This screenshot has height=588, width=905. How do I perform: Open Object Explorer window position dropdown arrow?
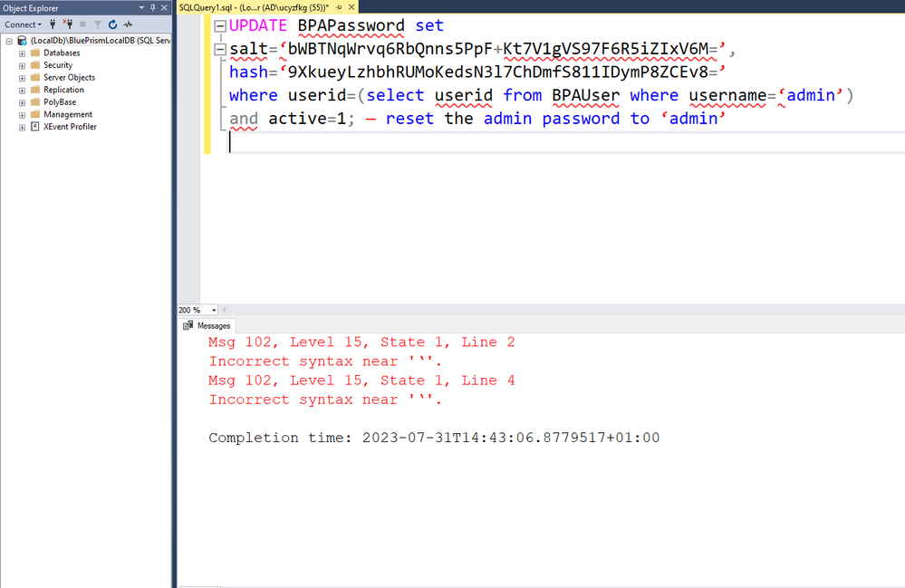[x=141, y=7]
